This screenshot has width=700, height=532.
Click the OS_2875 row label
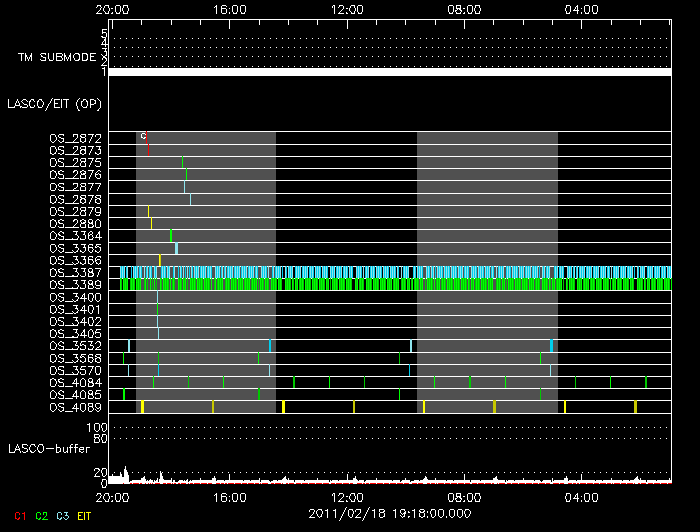pyautogui.click(x=75, y=162)
